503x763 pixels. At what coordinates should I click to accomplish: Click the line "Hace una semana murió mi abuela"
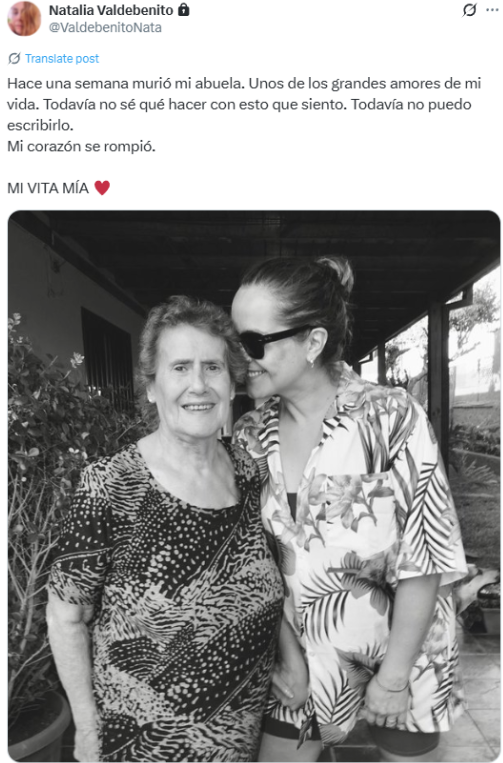[125, 83]
